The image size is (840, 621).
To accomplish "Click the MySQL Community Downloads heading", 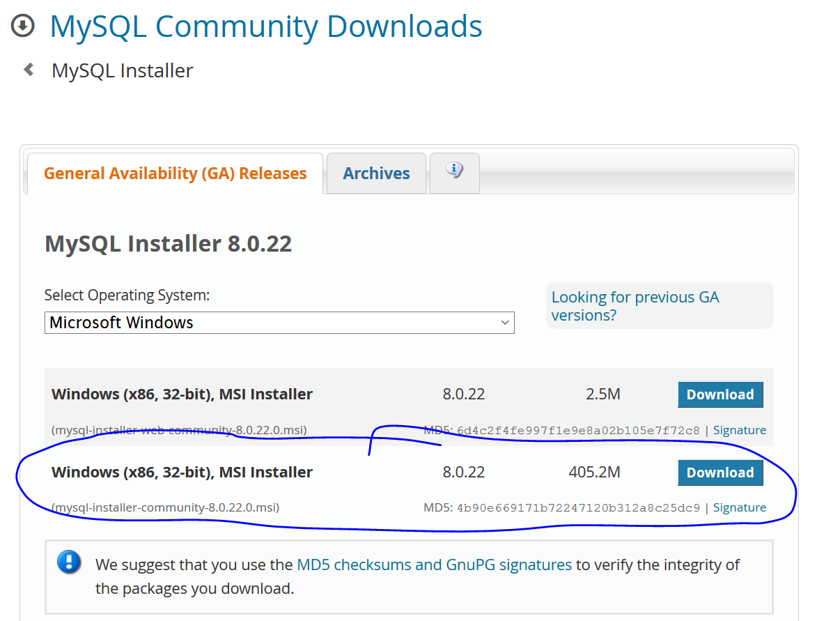I will [x=265, y=26].
